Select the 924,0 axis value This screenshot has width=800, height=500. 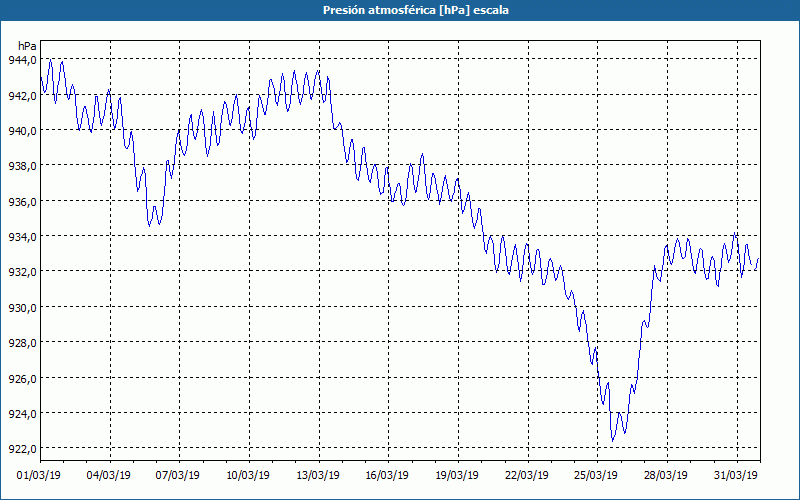22,414
